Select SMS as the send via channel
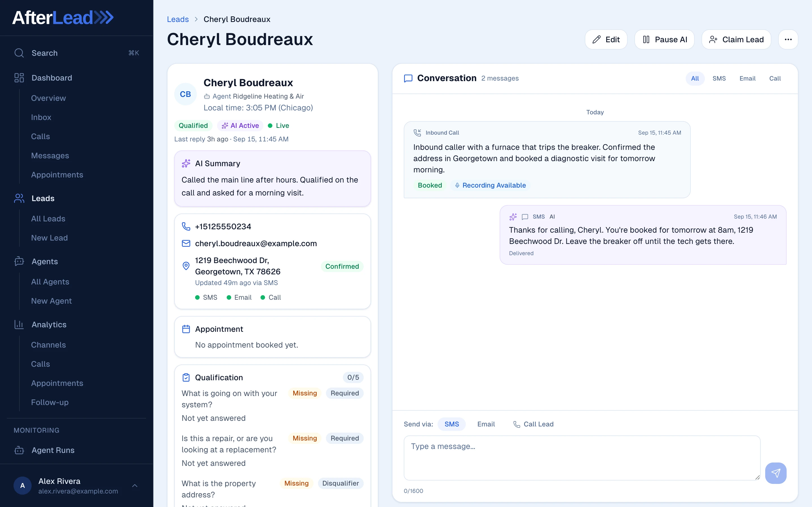The image size is (812, 507). (x=451, y=424)
